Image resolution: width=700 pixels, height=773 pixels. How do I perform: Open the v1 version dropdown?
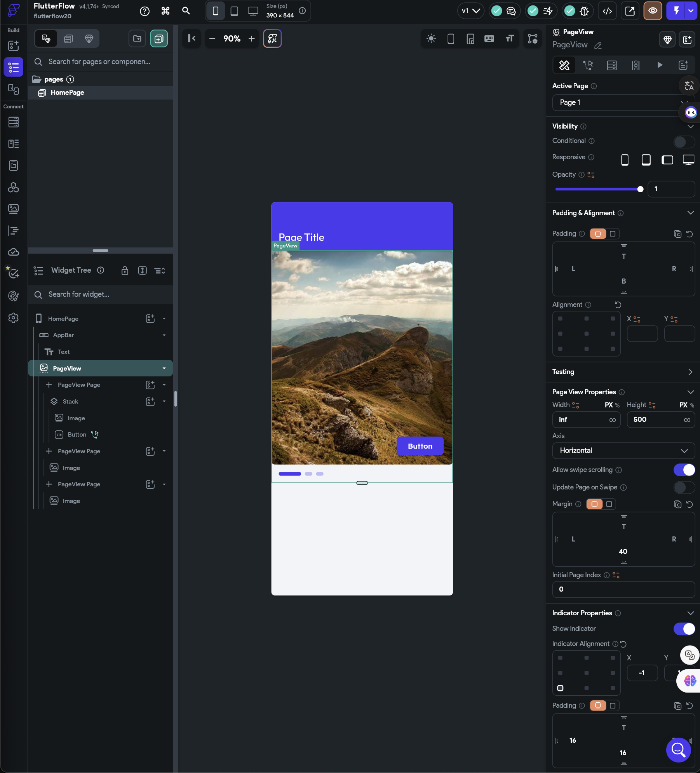(x=470, y=11)
